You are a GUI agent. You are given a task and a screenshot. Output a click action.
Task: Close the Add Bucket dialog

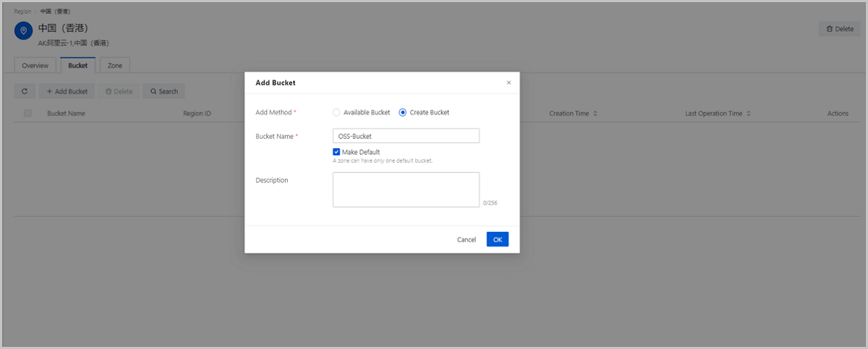tap(509, 83)
